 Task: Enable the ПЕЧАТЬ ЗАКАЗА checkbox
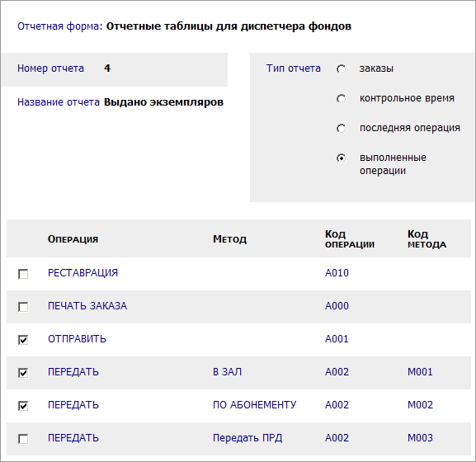(x=23, y=307)
